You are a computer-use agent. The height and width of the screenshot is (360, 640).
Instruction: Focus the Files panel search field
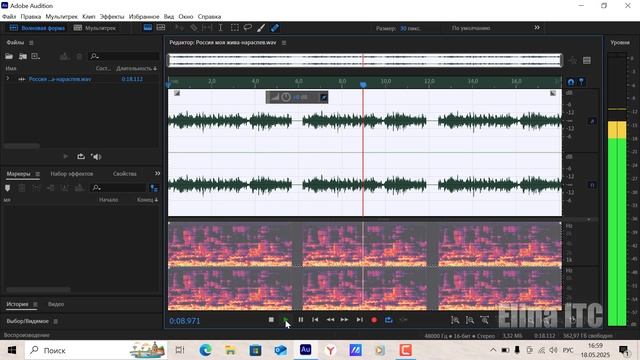click(124, 56)
